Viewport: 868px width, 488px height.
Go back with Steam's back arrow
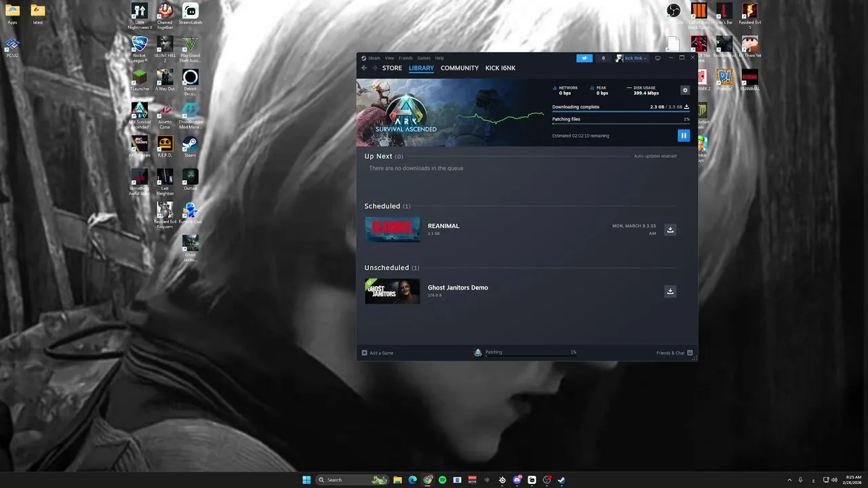click(364, 68)
